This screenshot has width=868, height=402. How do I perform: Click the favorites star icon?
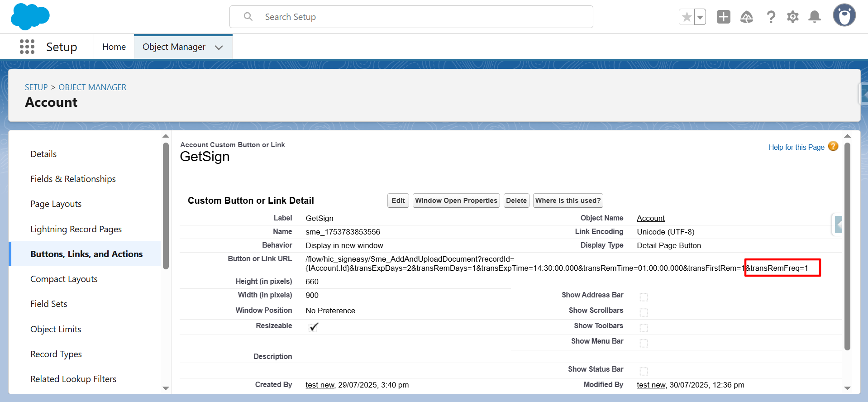(687, 17)
